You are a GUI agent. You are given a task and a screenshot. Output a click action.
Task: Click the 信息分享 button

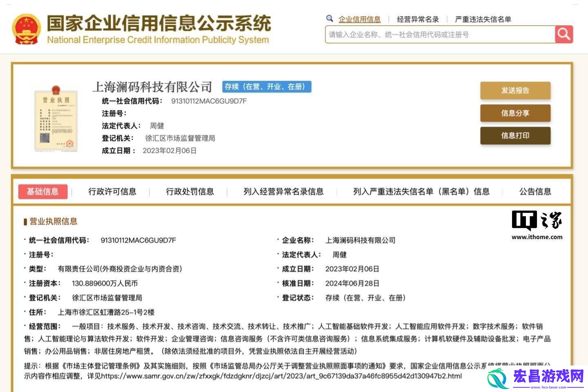pos(515,113)
